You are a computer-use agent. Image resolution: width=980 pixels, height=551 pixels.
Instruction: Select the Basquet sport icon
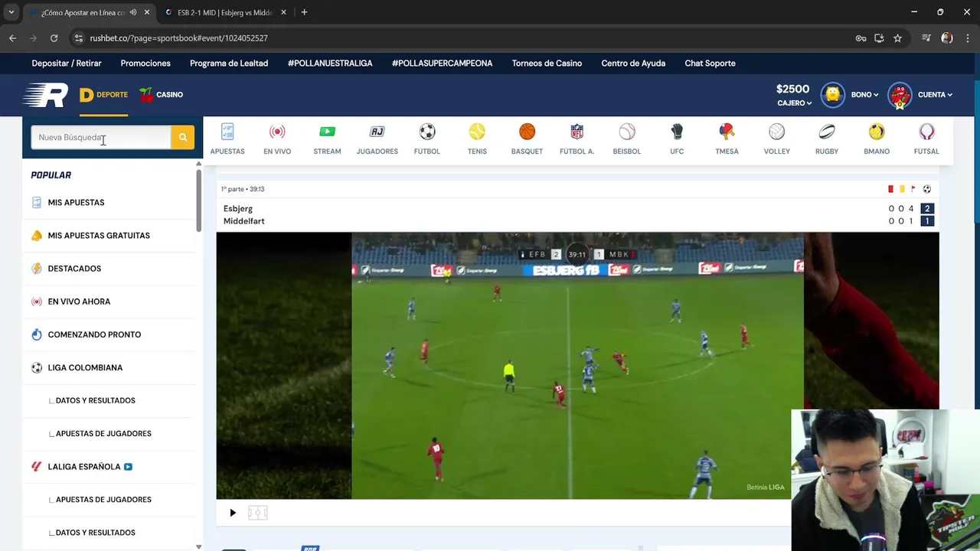tap(527, 132)
